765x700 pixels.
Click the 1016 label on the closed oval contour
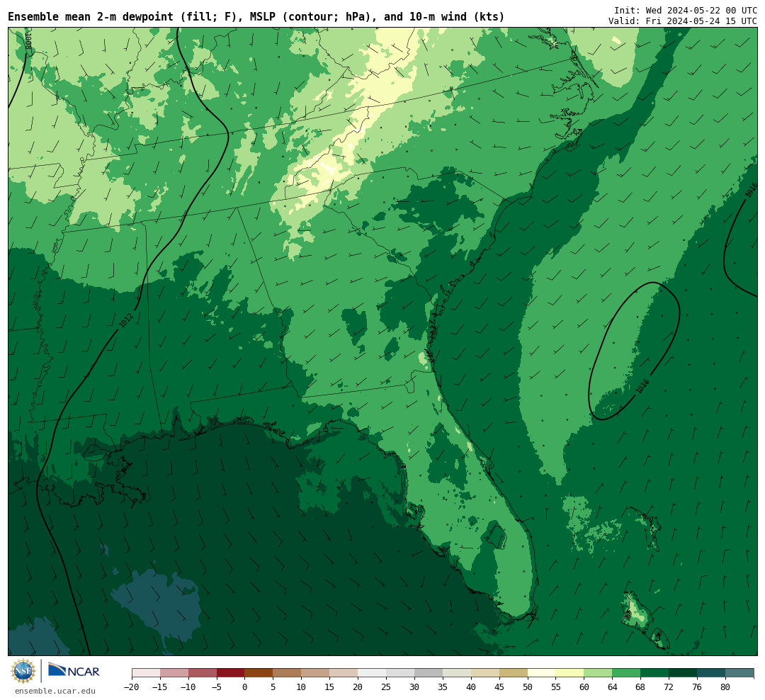tap(642, 386)
